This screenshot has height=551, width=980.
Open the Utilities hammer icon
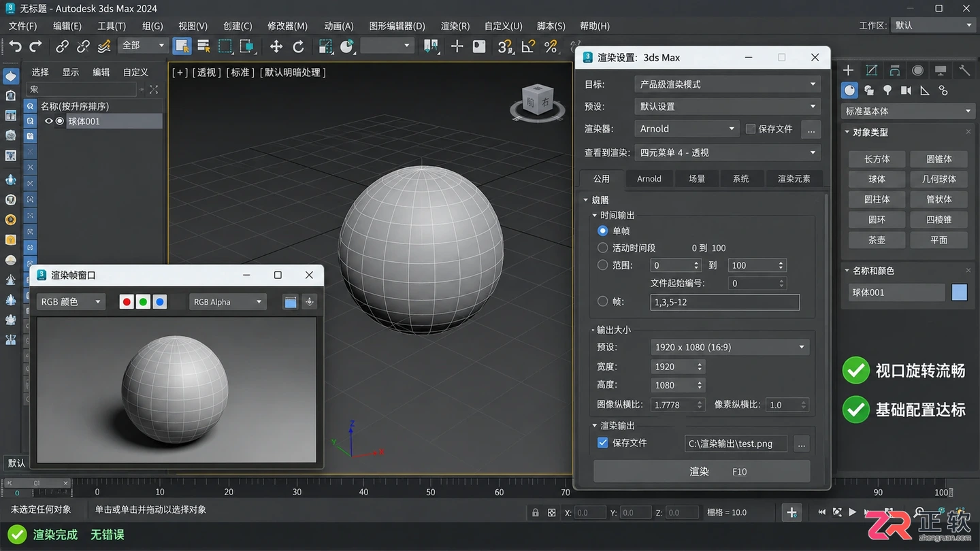[x=964, y=70]
